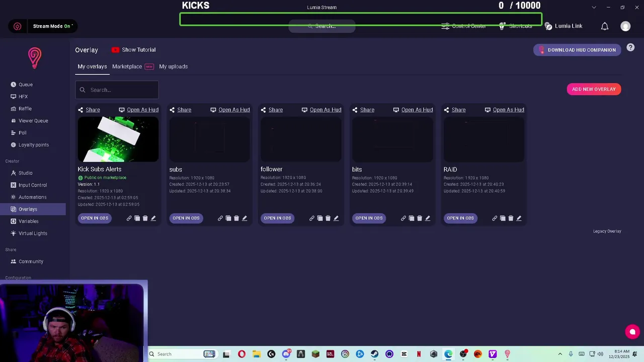
Task: Open Loyalty points page
Action: pyautogui.click(x=33, y=145)
